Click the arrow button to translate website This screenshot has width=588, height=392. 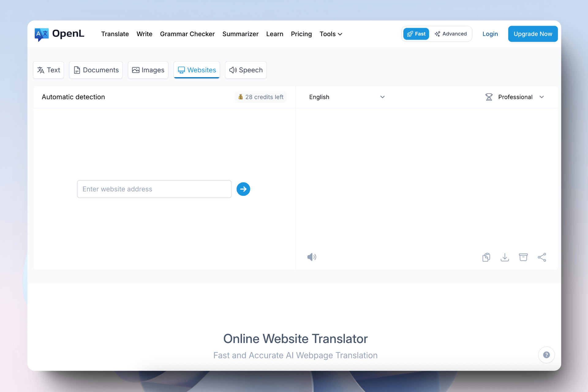click(x=243, y=189)
